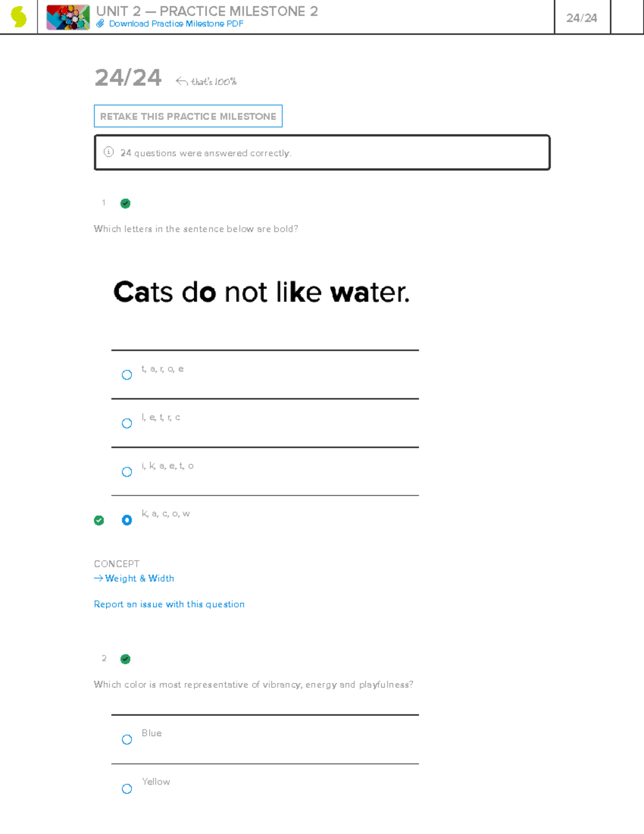Click the green checkmark beside question 2
The height and width of the screenshot is (834, 644).
[125, 659]
